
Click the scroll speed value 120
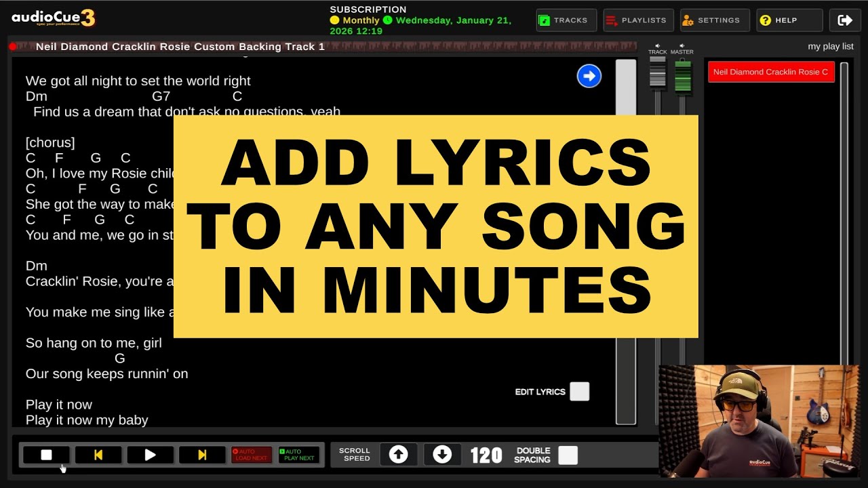click(x=486, y=455)
